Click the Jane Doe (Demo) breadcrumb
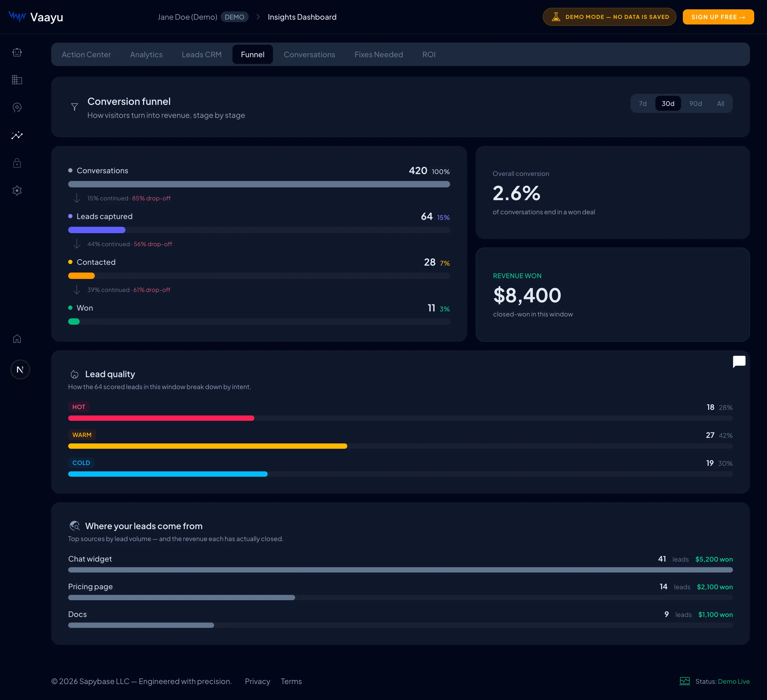This screenshot has width=767, height=700. click(187, 17)
